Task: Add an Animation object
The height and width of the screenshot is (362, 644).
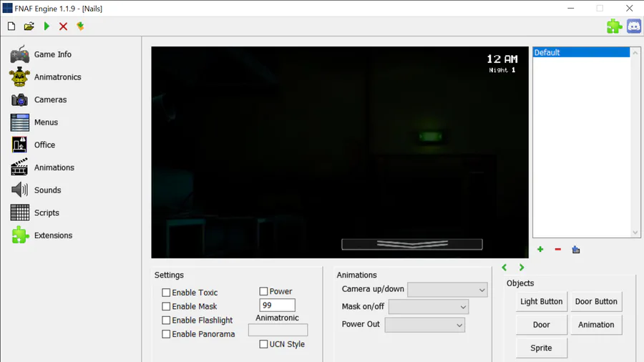Action: [x=596, y=325]
